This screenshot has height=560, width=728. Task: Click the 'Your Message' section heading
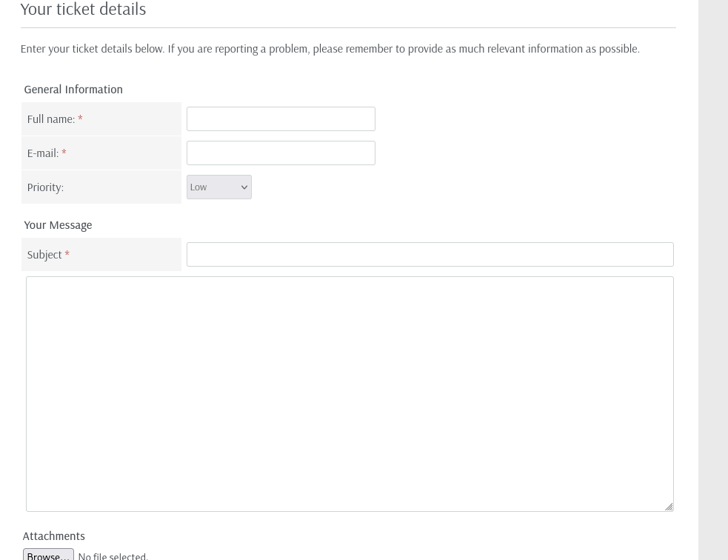[x=58, y=225]
